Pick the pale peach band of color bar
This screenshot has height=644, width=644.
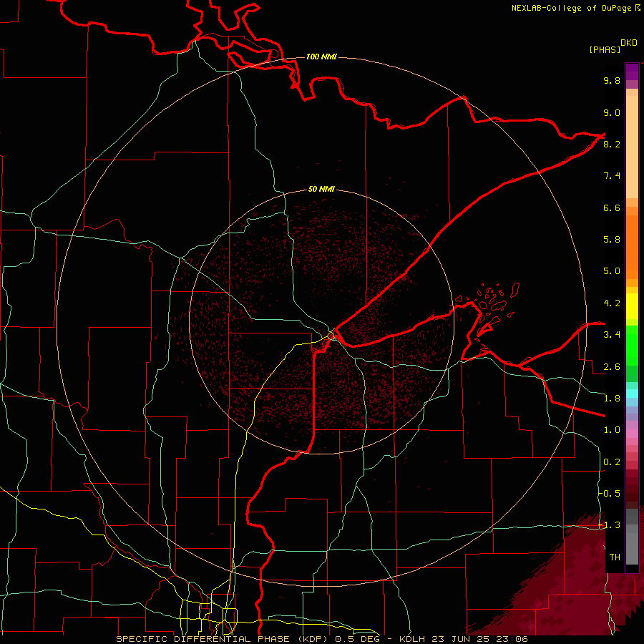pos(632,147)
